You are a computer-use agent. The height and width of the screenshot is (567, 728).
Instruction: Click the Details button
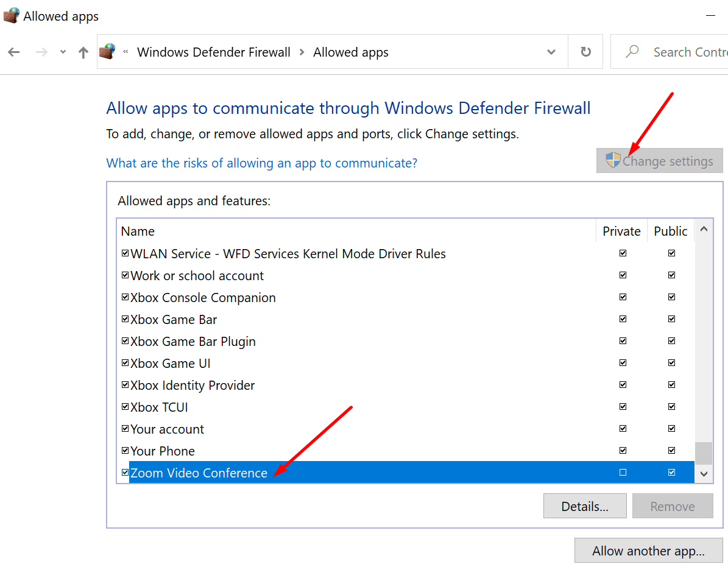click(x=585, y=505)
